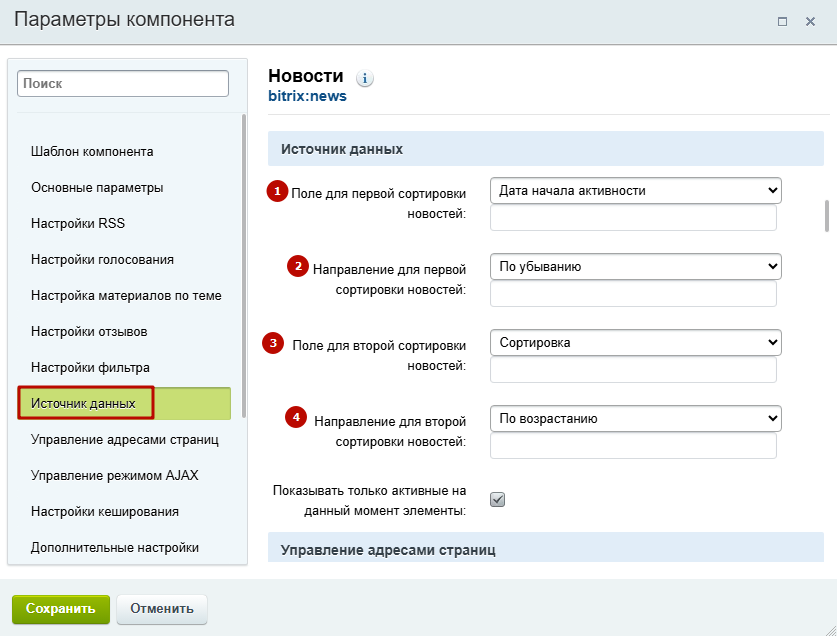The width and height of the screenshot is (837, 636).
Task: Close the component parameters dialog
Action: (x=810, y=21)
